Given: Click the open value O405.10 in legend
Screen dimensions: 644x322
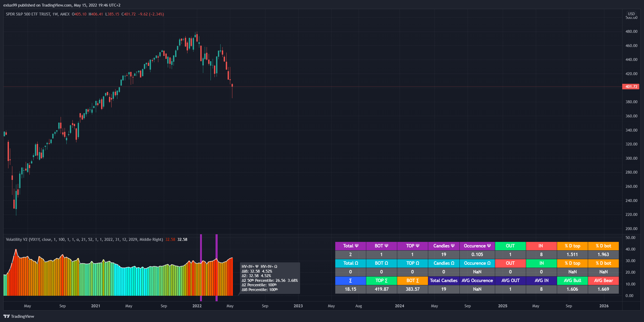Looking at the screenshot, I should [79, 14].
